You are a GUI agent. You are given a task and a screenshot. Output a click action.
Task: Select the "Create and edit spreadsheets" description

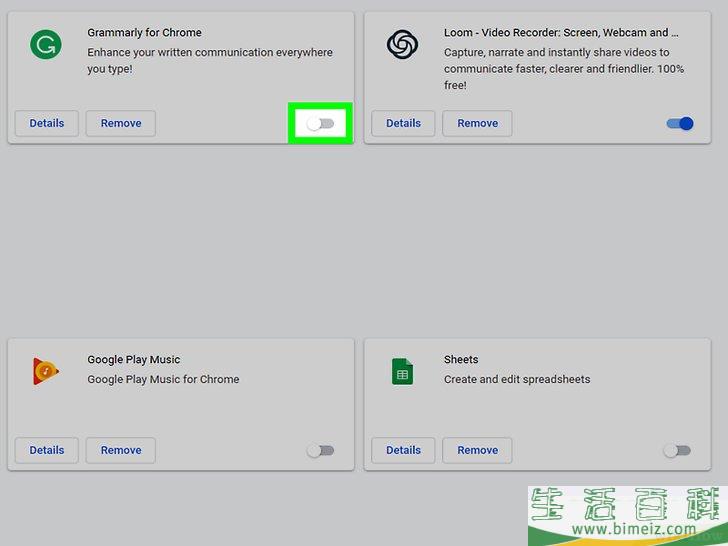(x=517, y=379)
